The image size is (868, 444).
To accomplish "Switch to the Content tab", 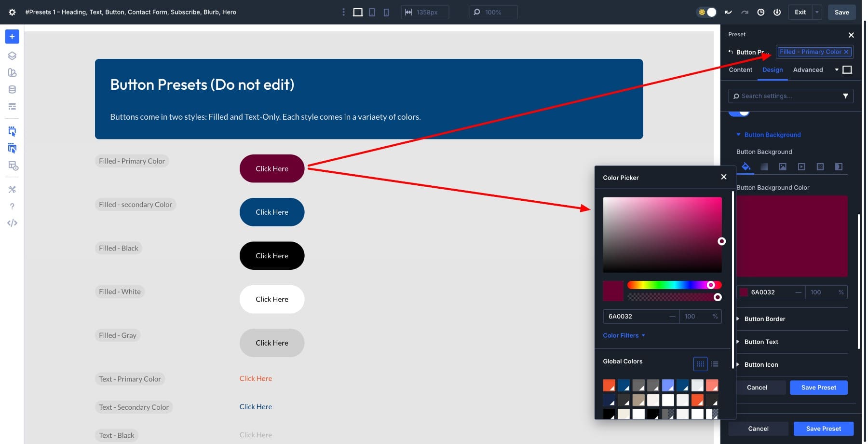I will (740, 69).
